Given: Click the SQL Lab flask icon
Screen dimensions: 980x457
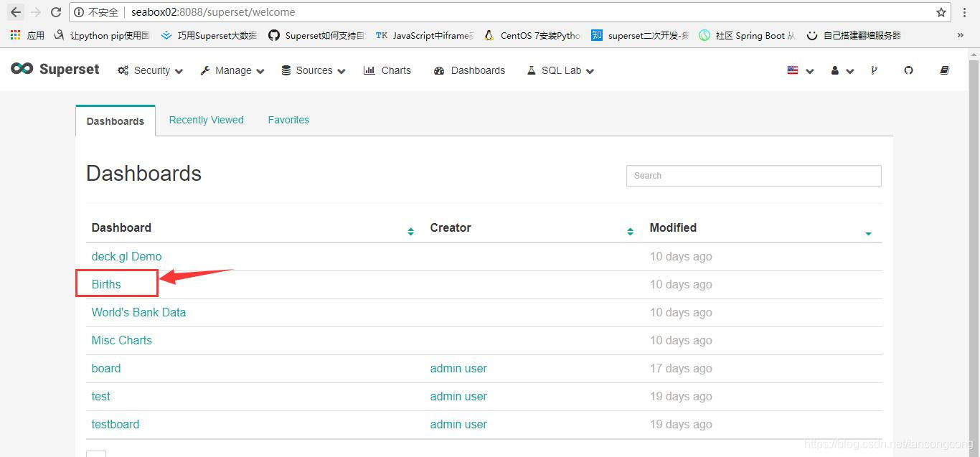Looking at the screenshot, I should [x=531, y=70].
